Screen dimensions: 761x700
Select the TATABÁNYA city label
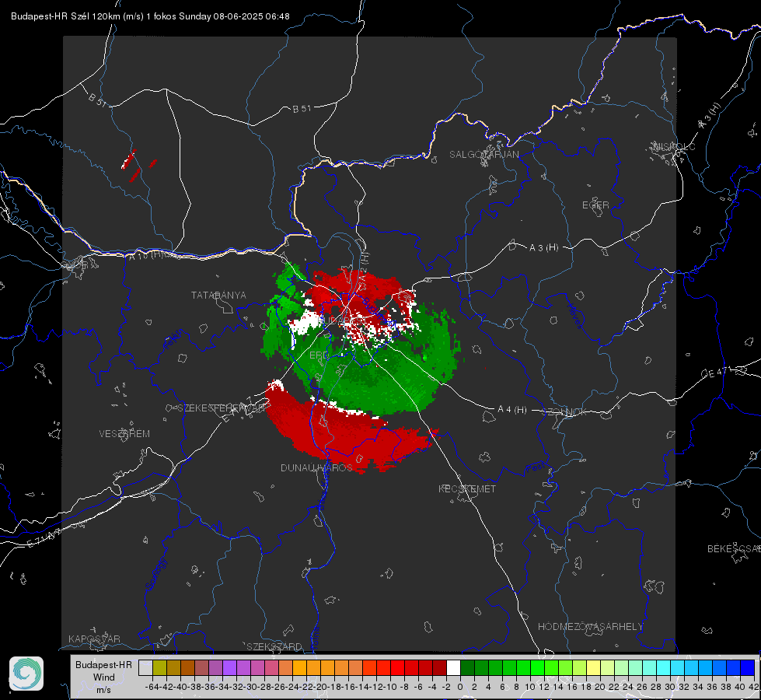(x=218, y=295)
